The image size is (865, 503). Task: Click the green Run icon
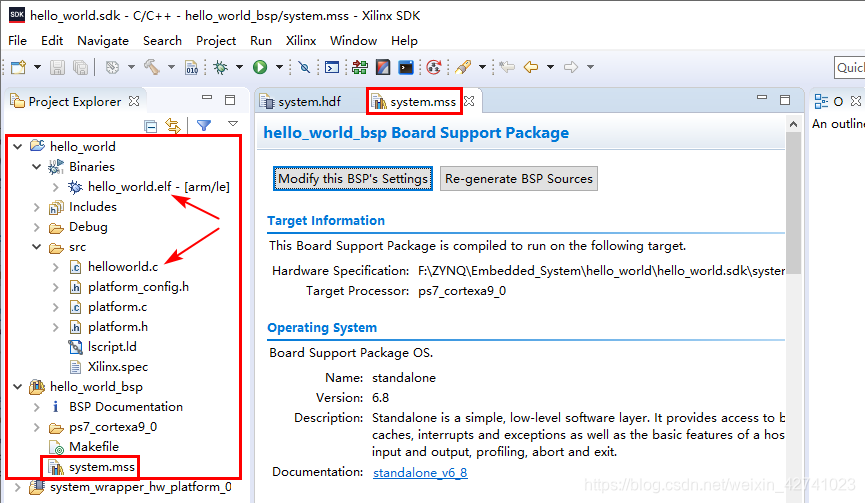[260, 67]
